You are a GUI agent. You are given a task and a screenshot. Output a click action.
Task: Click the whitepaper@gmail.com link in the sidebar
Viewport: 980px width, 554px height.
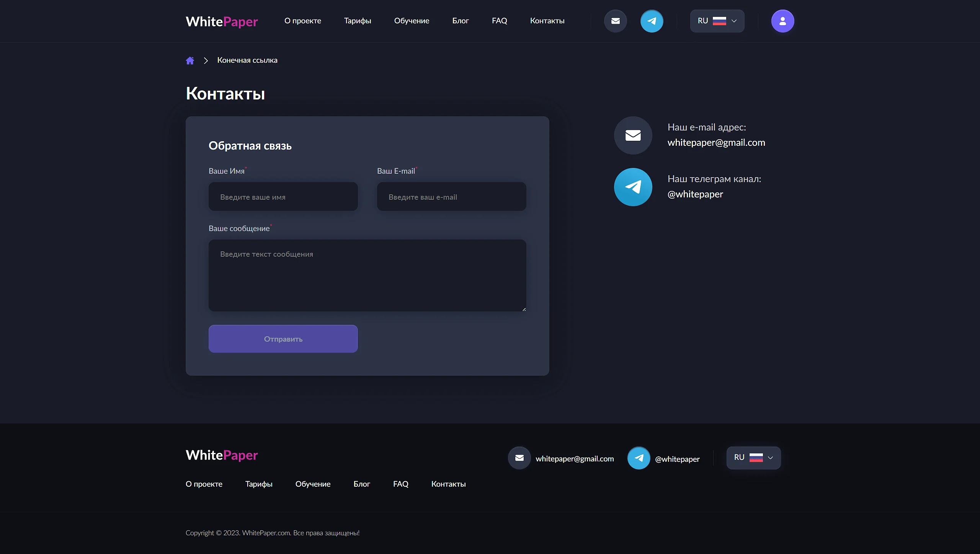pos(716,143)
